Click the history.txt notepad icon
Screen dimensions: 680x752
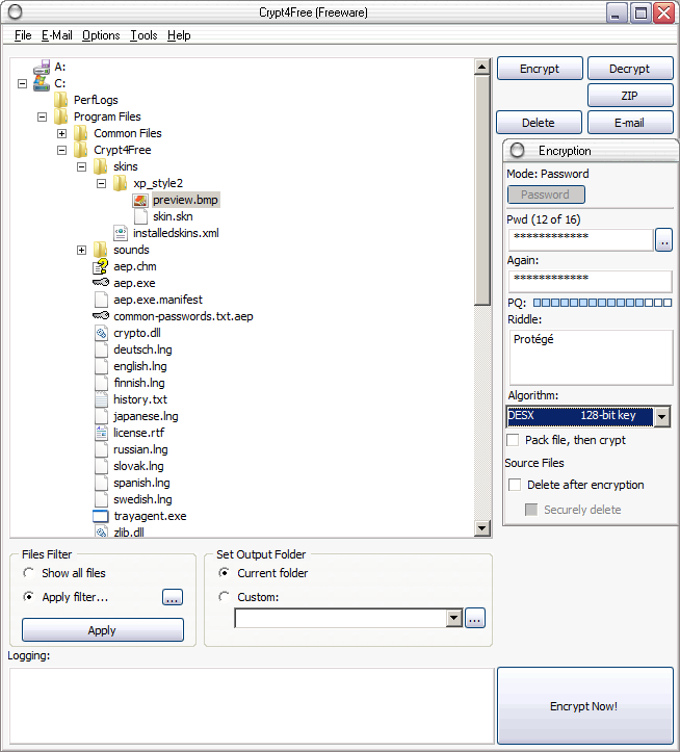click(x=101, y=400)
